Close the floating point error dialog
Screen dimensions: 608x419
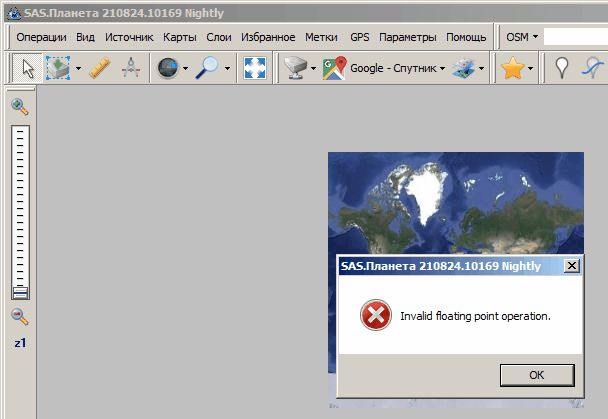tap(571, 266)
